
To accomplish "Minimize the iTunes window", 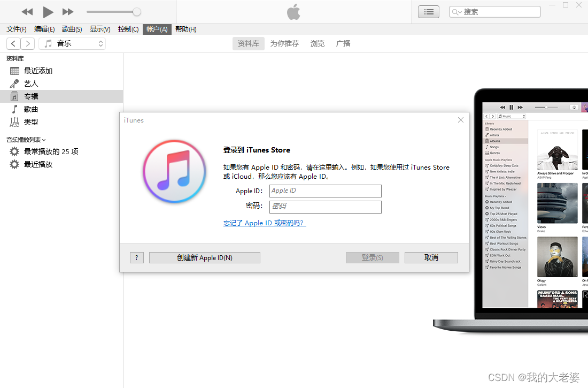I will 552,5.
